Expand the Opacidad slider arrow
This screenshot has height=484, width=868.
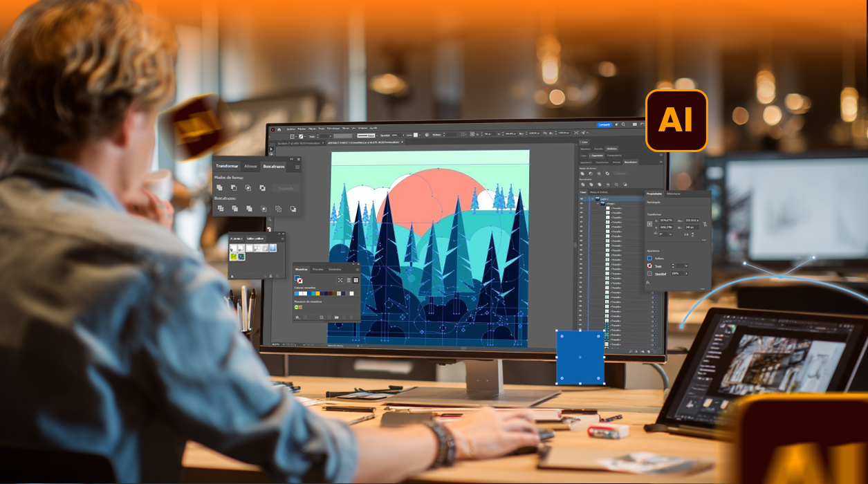(x=687, y=273)
